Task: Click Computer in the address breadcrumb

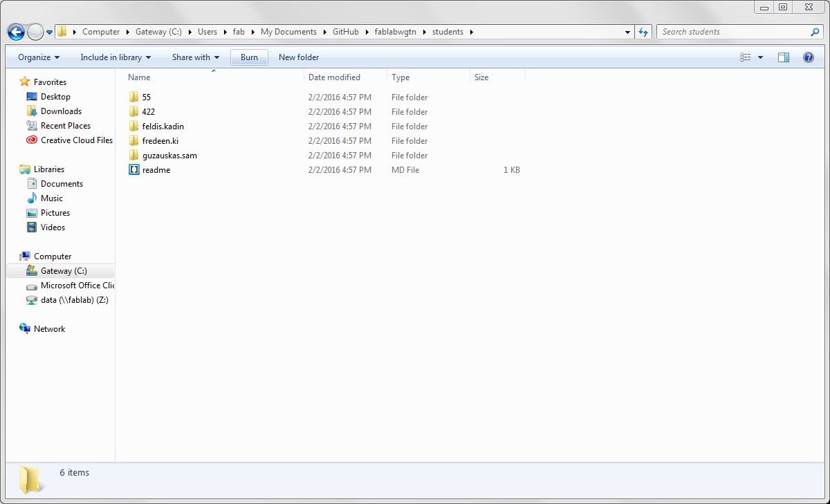Action: click(101, 32)
